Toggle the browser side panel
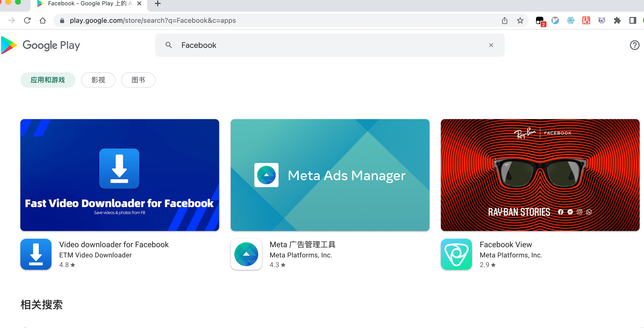 coord(633,20)
